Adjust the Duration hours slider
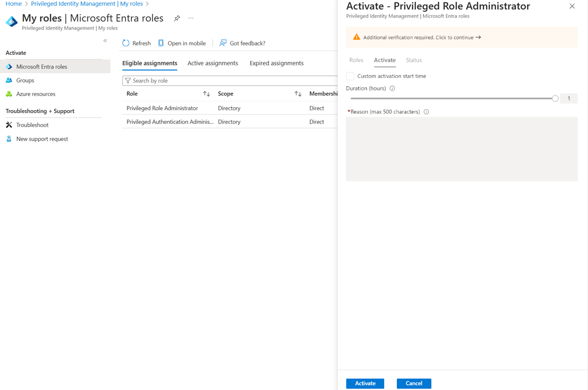588x390 pixels. click(555, 98)
